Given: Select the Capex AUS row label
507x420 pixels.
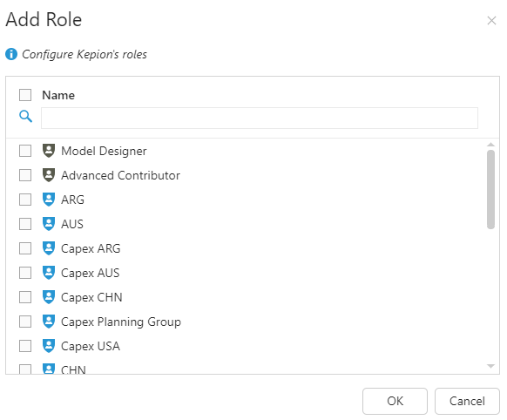Looking at the screenshot, I should pyautogui.click(x=91, y=273).
